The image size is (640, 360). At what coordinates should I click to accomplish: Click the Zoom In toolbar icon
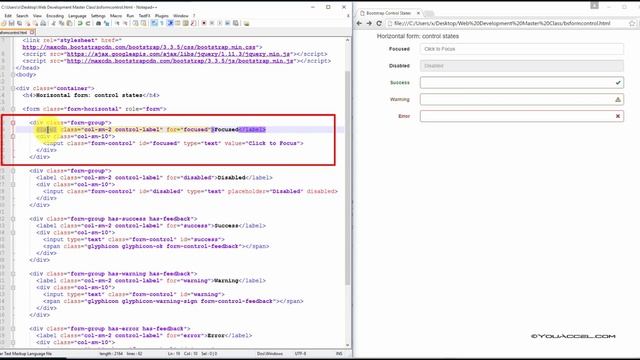coord(118,23)
